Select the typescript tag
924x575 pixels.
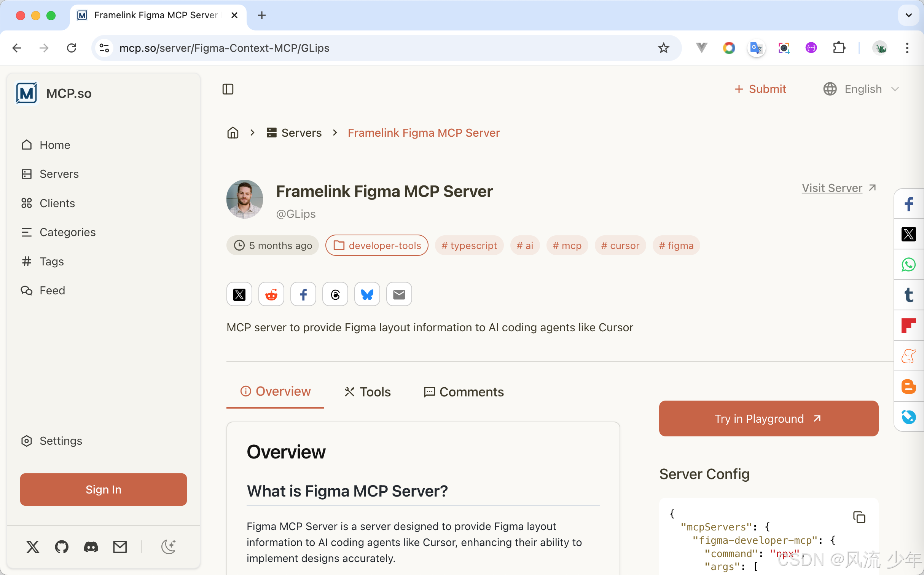(x=469, y=246)
